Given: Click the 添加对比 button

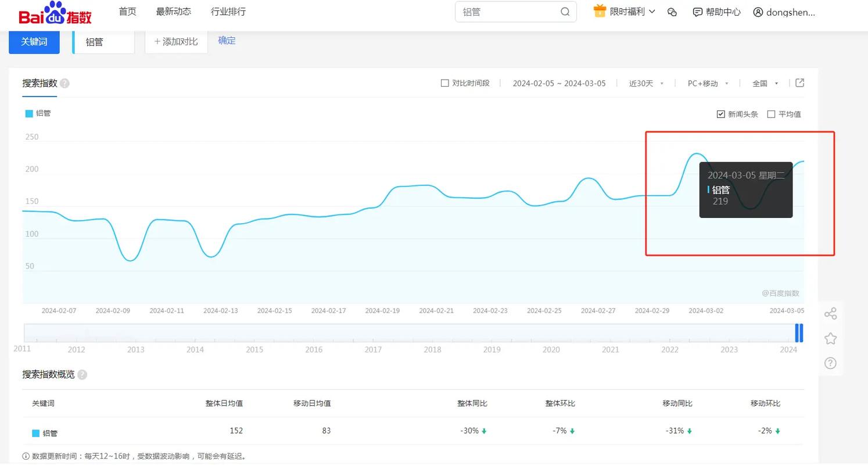Looking at the screenshot, I should point(176,42).
